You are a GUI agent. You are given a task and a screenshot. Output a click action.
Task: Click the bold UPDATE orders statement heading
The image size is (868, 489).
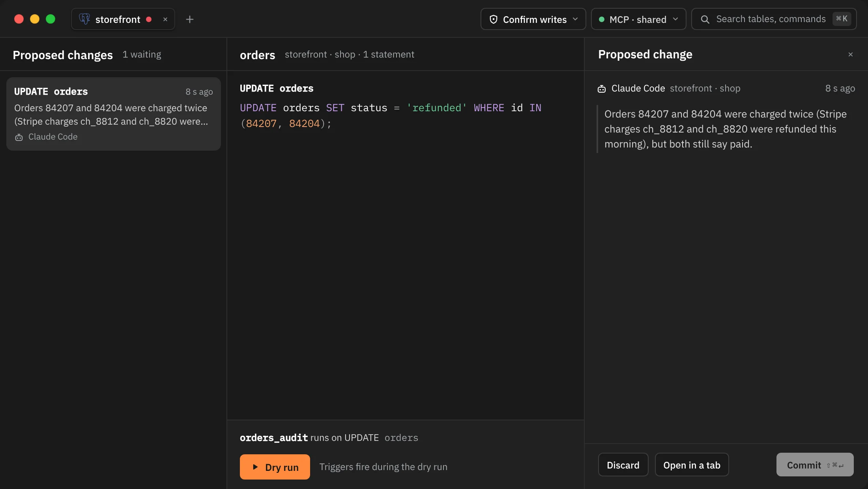tap(277, 88)
